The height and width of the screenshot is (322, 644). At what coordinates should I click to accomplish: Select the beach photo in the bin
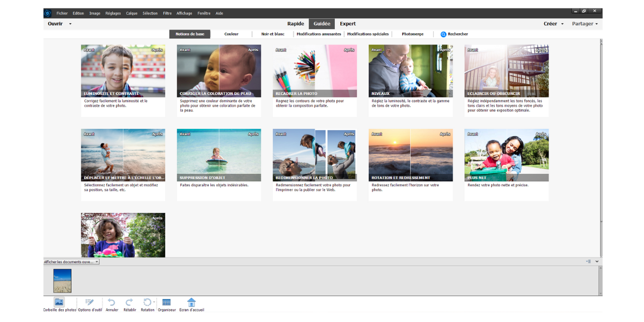pos(62,281)
